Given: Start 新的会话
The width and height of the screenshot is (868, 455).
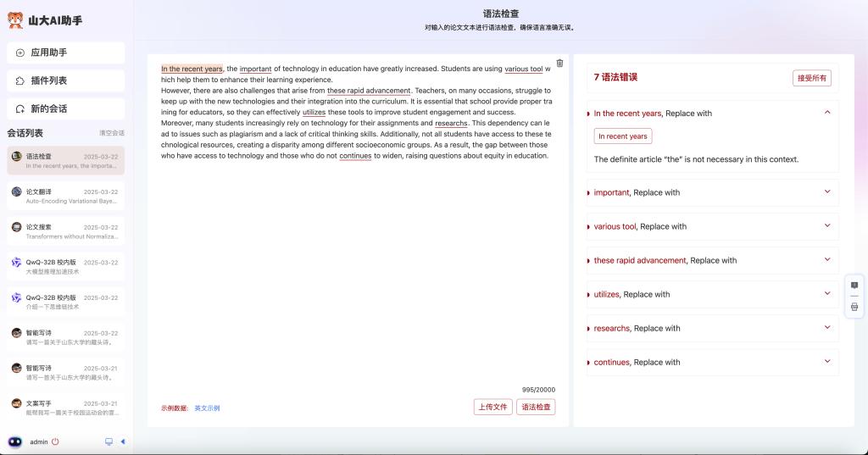Looking at the screenshot, I should [x=66, y=109].
